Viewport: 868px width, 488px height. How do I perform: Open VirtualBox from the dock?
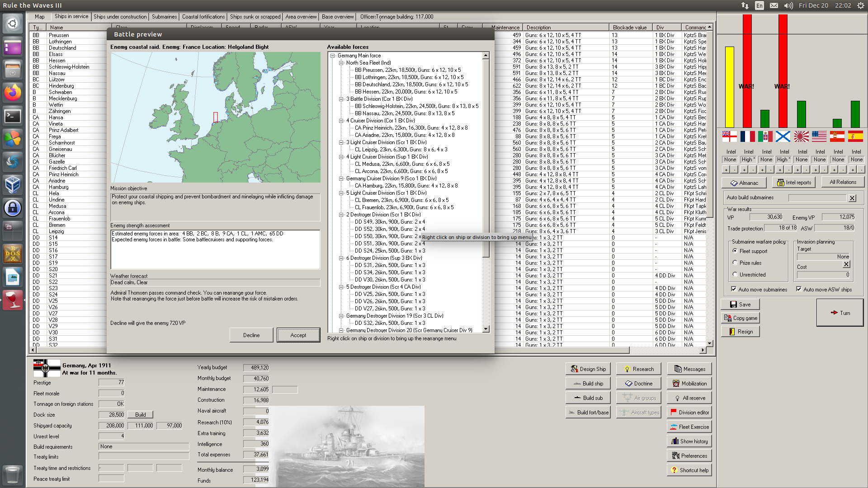(13, 185)
